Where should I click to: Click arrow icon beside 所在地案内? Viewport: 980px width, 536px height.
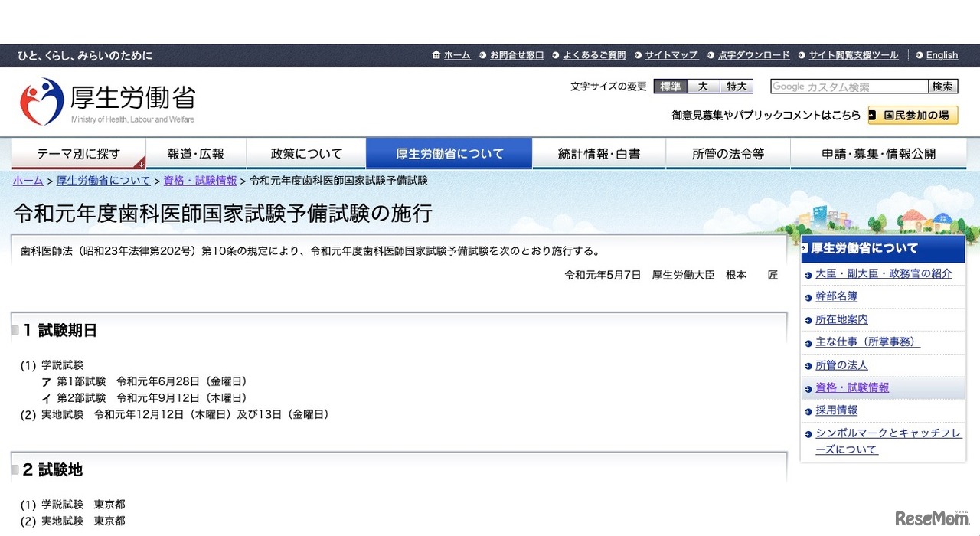pos(808,319)
